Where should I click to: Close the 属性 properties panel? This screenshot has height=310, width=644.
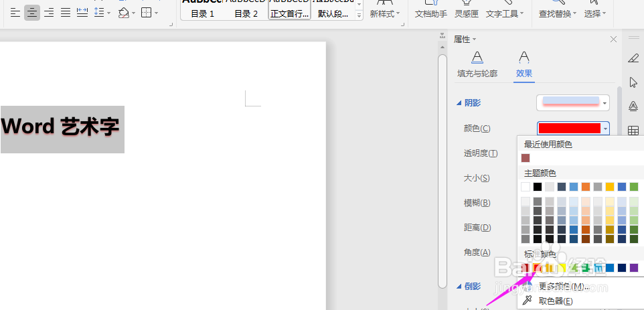pos(613,39)
